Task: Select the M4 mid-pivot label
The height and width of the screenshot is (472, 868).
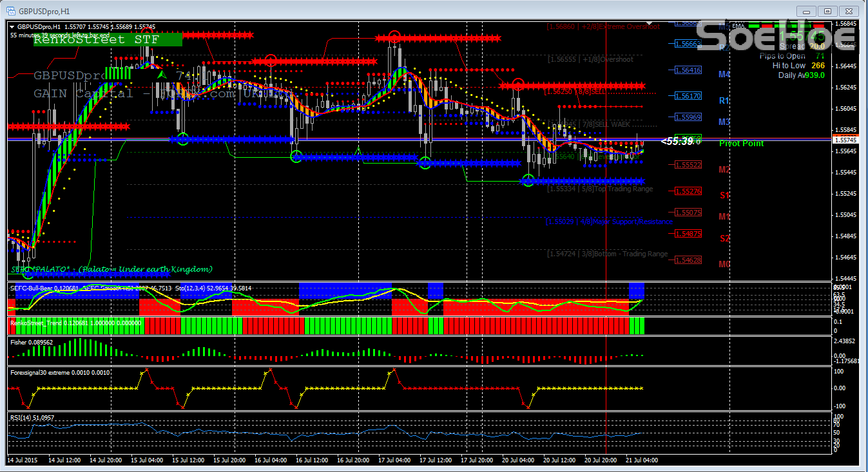Action: (724, 74)
